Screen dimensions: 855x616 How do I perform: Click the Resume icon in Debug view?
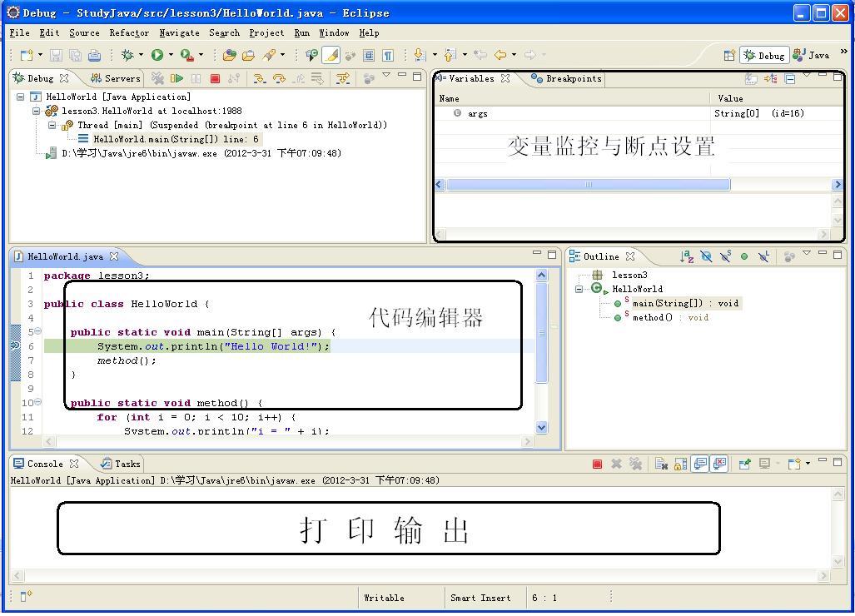pos(176,78)
